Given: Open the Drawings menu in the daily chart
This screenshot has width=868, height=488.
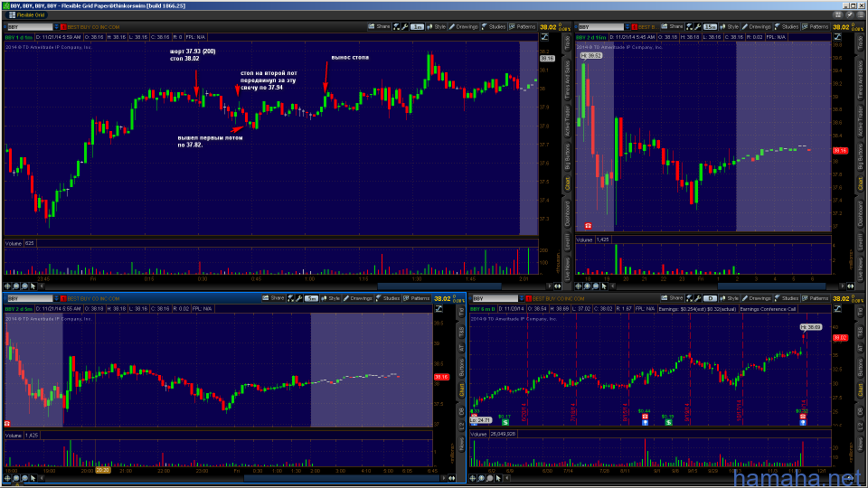Looking at the screenshot, I should 757,298.
